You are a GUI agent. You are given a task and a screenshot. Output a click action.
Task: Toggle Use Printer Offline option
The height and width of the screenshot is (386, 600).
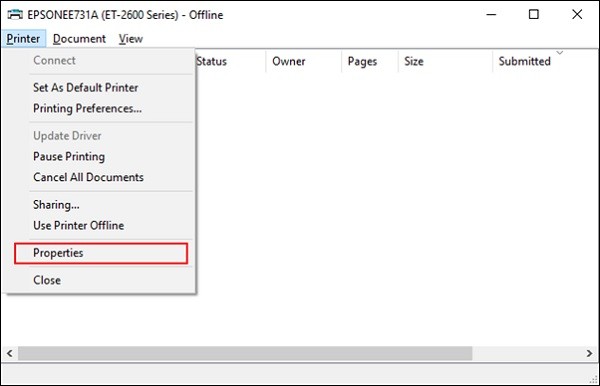(78, 225)
